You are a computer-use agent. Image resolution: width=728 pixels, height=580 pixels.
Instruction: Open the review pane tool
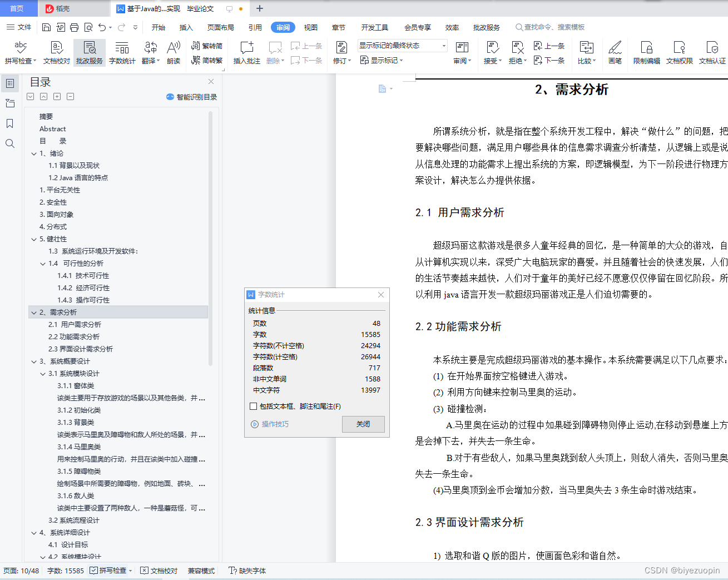coord(462,53)
